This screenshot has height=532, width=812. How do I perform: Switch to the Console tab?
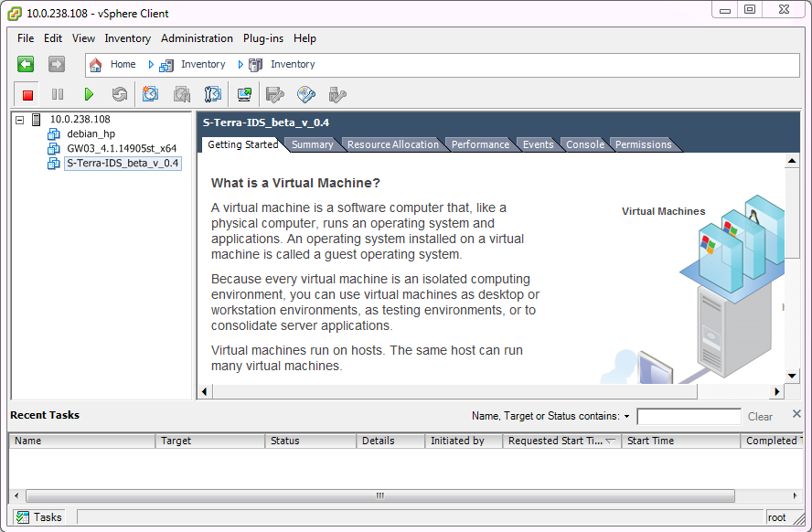pos(585,145)
